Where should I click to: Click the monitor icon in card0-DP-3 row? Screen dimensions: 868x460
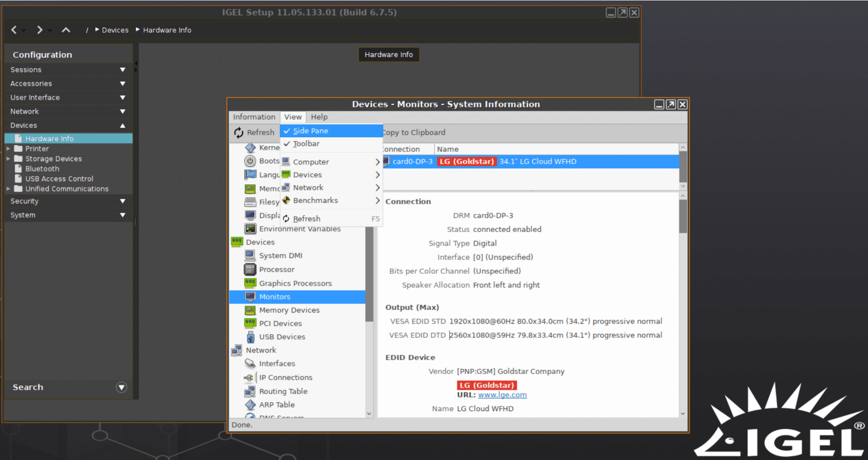(x=386, y=161)
